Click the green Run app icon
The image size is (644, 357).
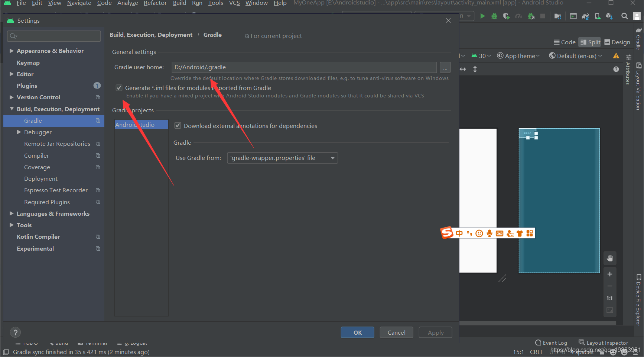[x=482, y=16]
